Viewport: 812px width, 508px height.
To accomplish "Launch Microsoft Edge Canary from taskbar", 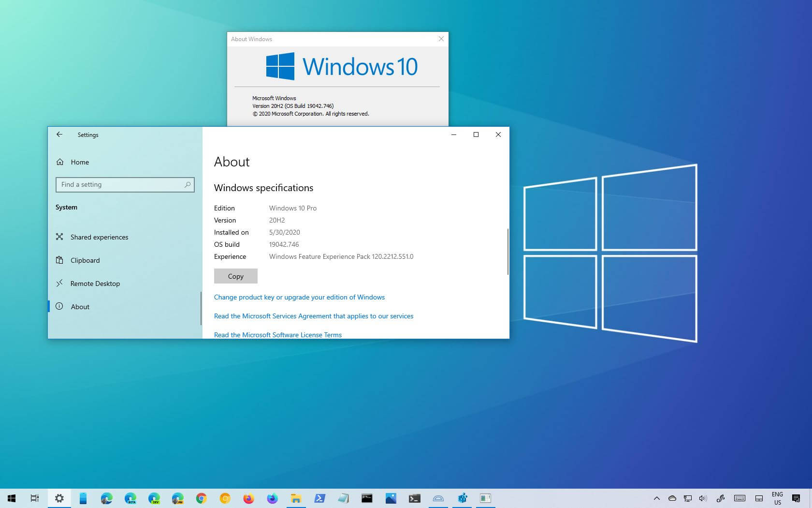I will (x=177, y=498).
